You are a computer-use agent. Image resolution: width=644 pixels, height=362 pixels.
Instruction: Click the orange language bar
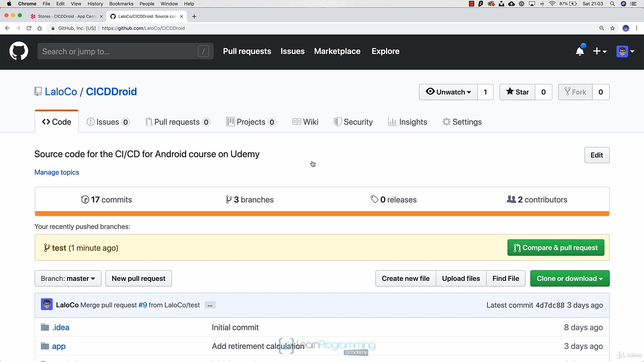tap(322, 214)
